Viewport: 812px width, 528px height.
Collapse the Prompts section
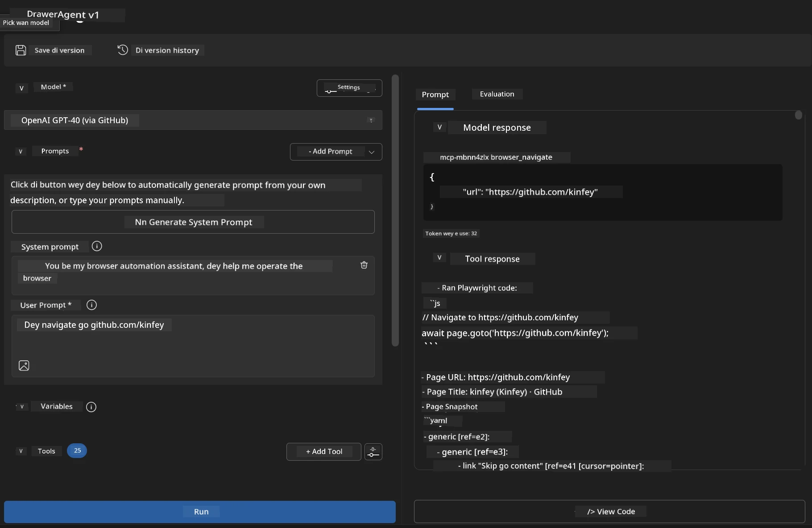click(x=21, y=152)
